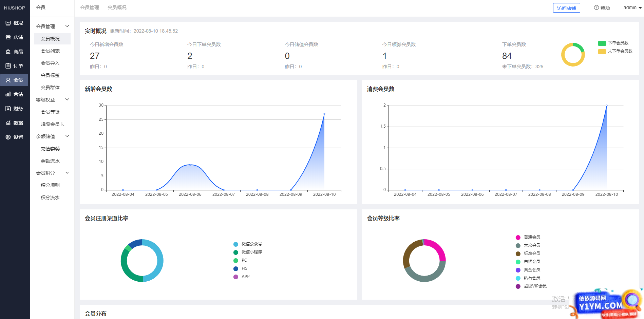644x319 pixels.
Task: Open 超级会员卡 submenu item
Action: (52, 124)
